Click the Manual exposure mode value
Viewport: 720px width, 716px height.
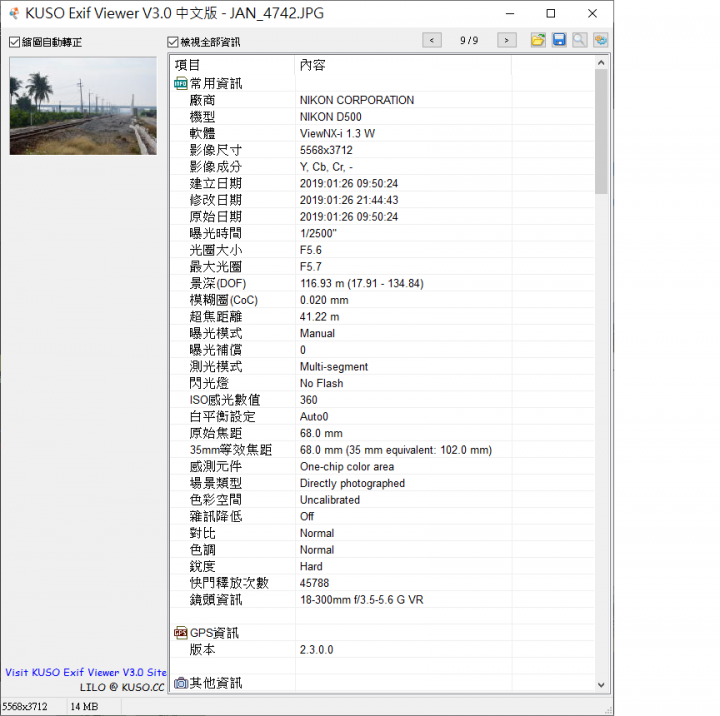(317, 333)
